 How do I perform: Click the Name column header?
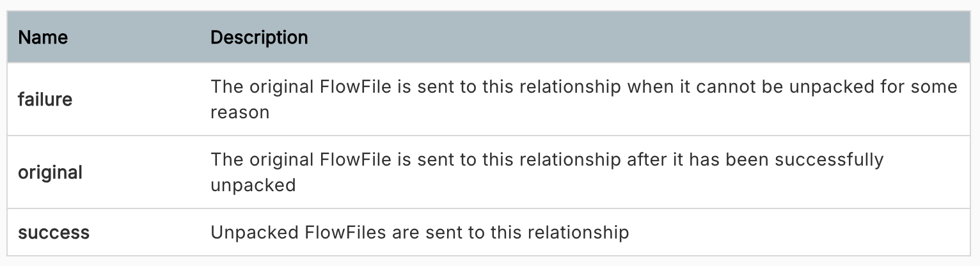pos(43,38)
